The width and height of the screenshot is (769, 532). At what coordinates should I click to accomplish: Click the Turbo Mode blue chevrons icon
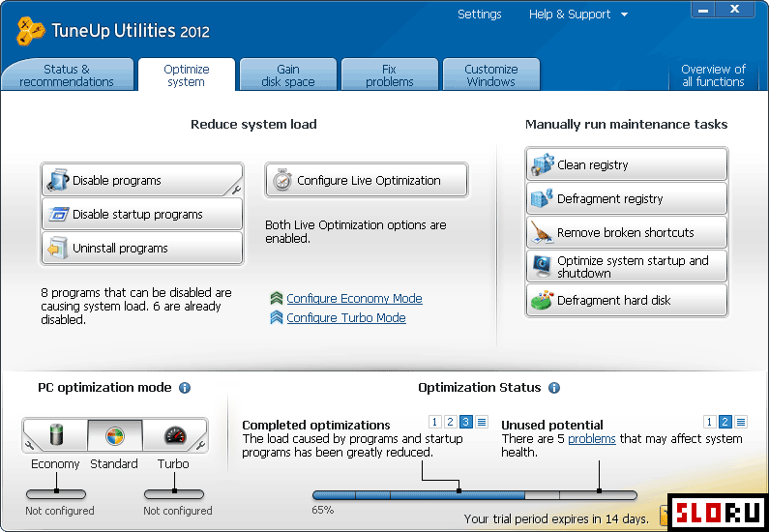(277, 317)
